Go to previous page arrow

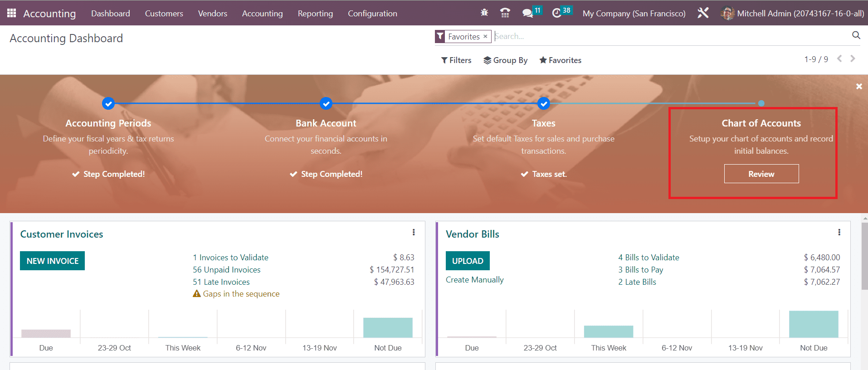pyautogui.click(x=839, y=58)
